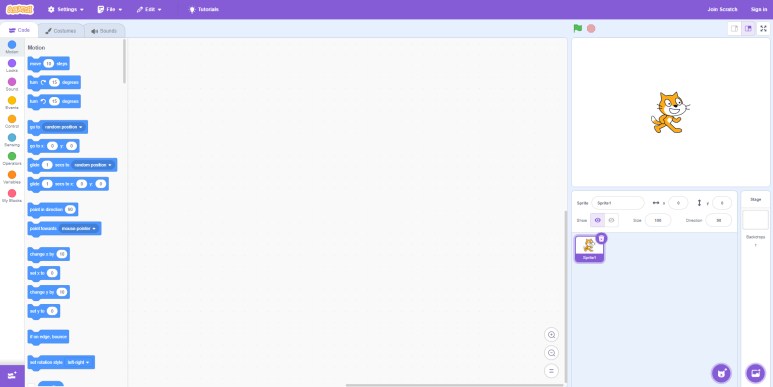773x387 pixels.
Task: Zoom out the code workspace
Action: point(552,353)
